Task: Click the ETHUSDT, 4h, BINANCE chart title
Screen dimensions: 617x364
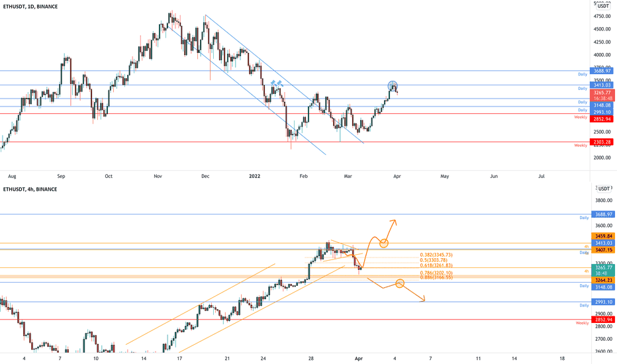Action: point(30,189)
